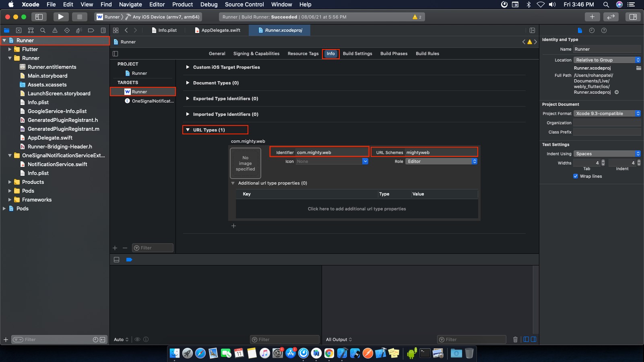Viewport: 644px width, 362px height.
Task: Switch to Build Settings tab
Action: click(357, 53)
